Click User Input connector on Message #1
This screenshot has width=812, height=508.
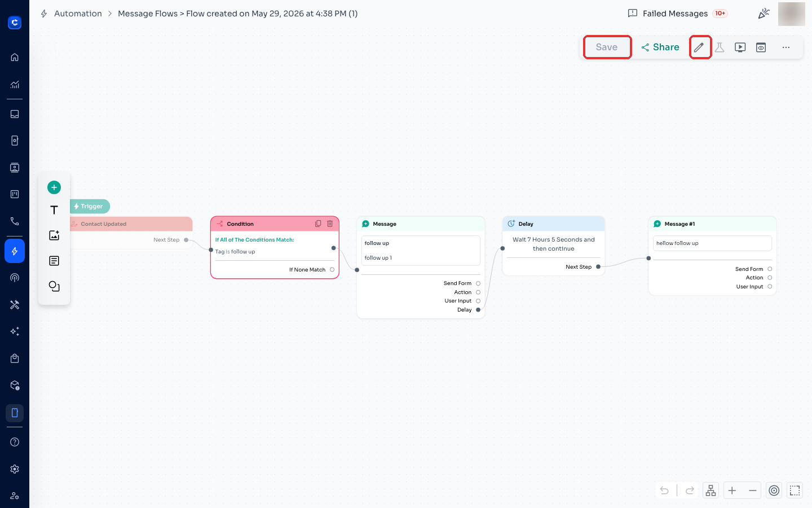coord(770,287)
